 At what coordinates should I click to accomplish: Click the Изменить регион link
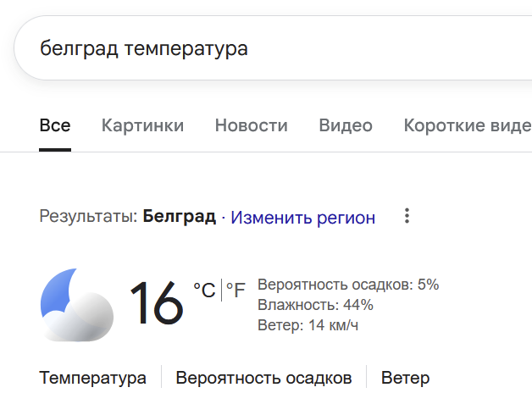click(302, 218)
